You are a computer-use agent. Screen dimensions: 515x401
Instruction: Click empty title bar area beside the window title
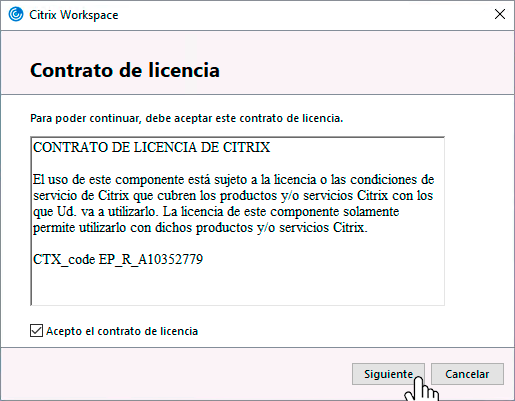[300, 15]
